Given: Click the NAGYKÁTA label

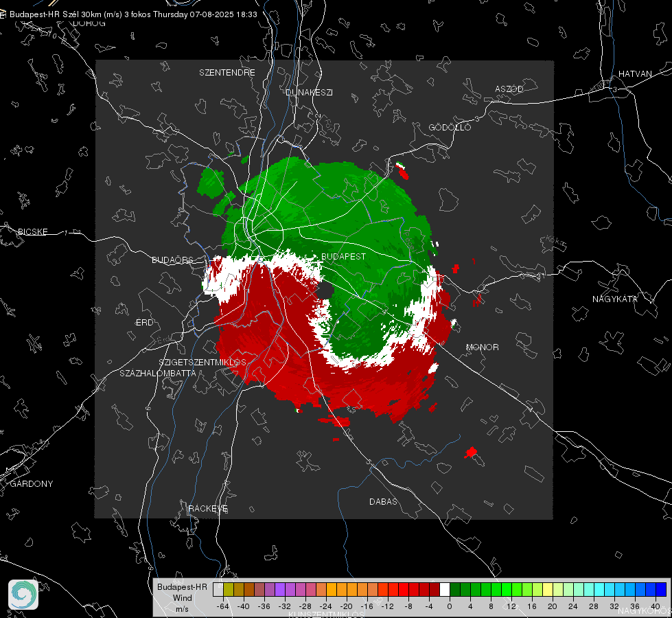Looking at the screenshot, I should (x=614, y=299).
